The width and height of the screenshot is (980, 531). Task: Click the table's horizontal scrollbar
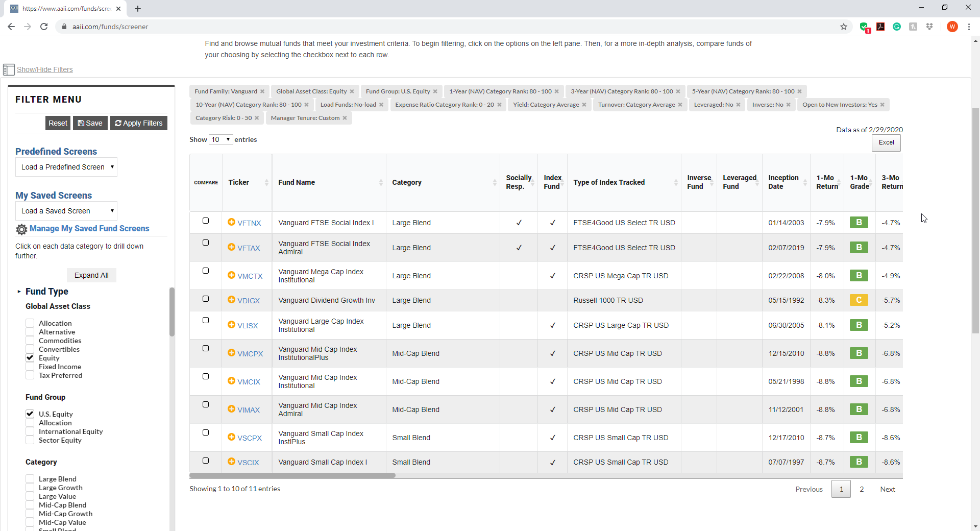click(292, 475)
